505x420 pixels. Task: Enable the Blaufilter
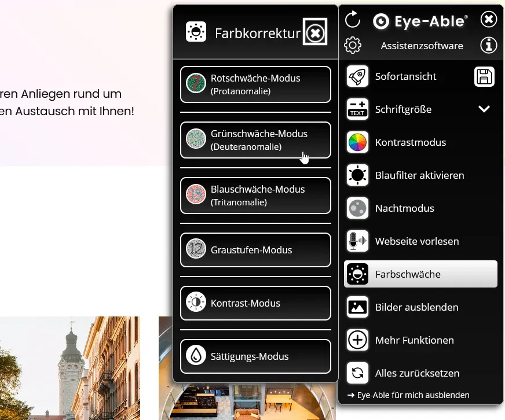pyautogui.click(x=420, y=175)
